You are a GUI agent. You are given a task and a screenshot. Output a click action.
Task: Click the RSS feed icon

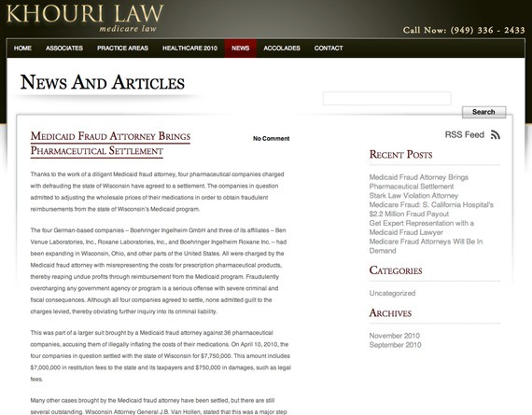point(496,134)
